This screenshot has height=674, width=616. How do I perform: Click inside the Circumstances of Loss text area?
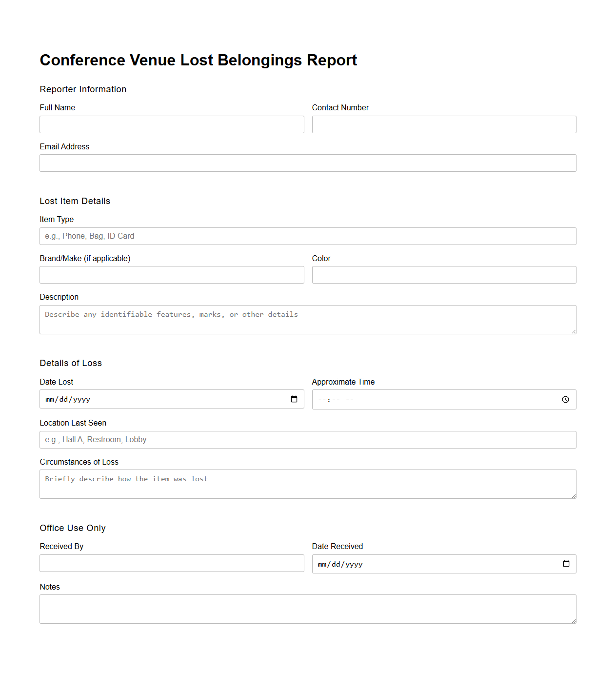point(308,484)
